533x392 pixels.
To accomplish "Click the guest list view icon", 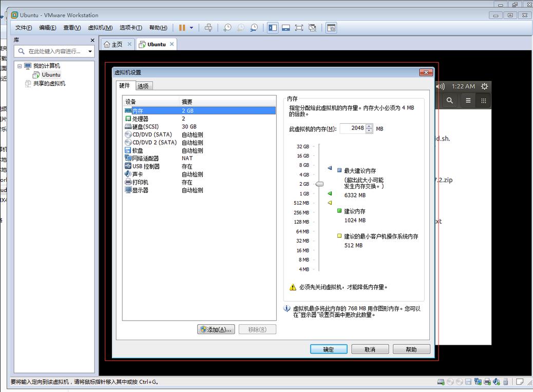I will click(468, 101).
